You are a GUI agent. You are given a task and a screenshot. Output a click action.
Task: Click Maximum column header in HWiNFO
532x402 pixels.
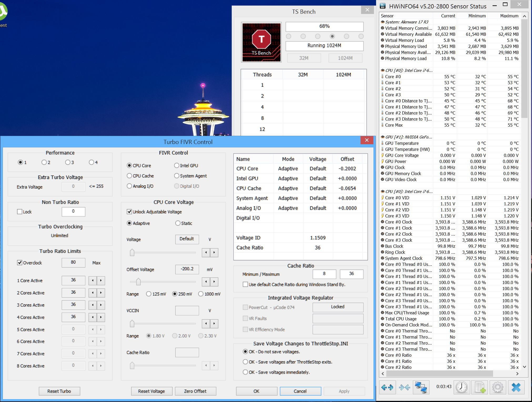point(504,16)
